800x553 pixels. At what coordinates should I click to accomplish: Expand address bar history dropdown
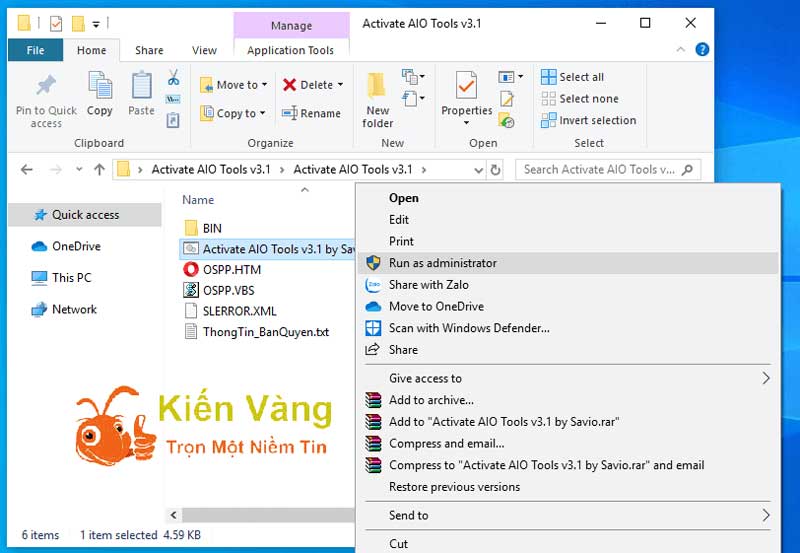[478, 170]
